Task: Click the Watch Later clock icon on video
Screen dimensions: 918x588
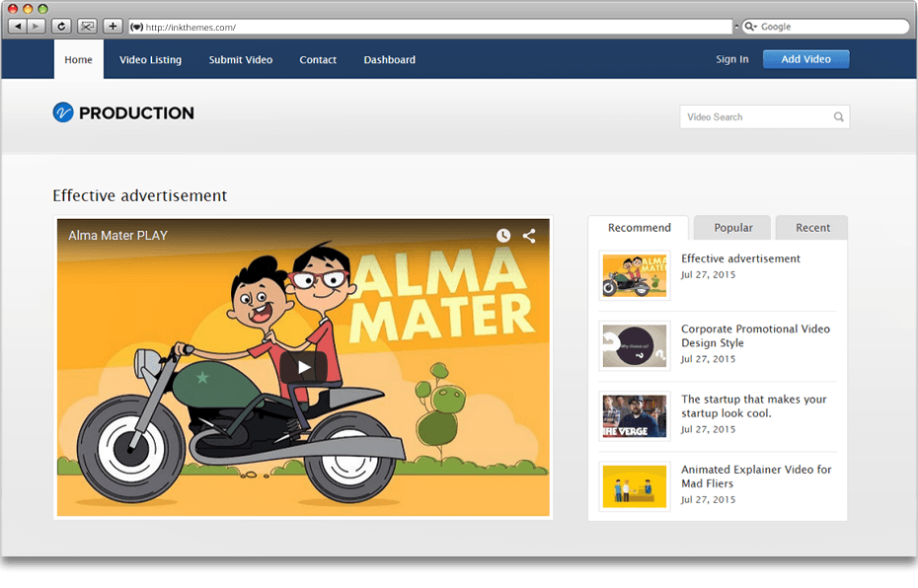Action: coord(503,235)
